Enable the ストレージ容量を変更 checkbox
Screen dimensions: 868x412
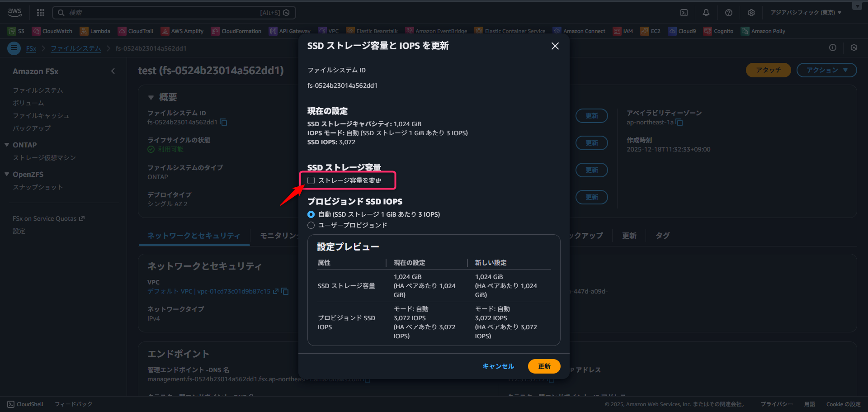pos(311,180)
